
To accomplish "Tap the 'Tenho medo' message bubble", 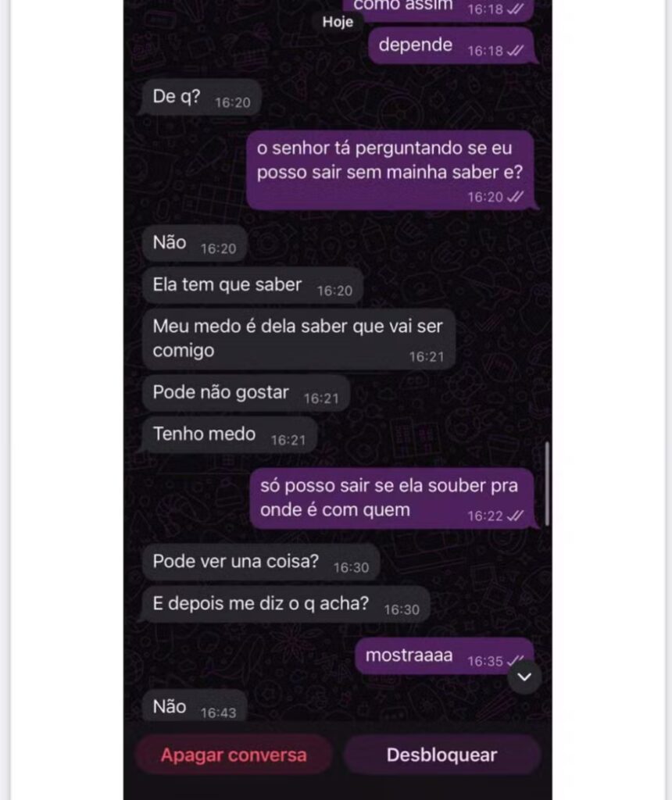I will coord(229,434).
